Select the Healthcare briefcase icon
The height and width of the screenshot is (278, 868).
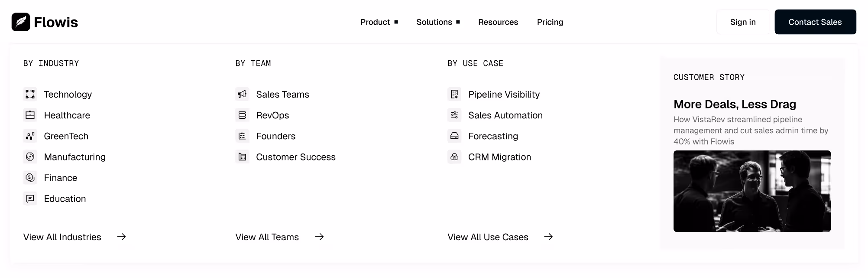(x=30, y=115)
